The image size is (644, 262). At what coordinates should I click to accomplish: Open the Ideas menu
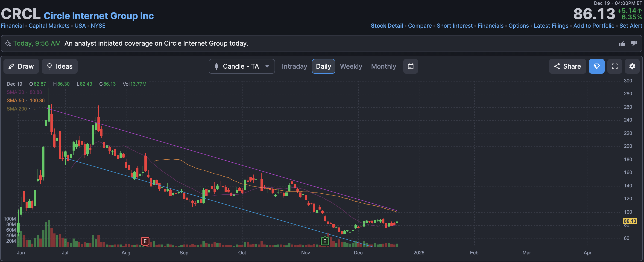[59, 66]
